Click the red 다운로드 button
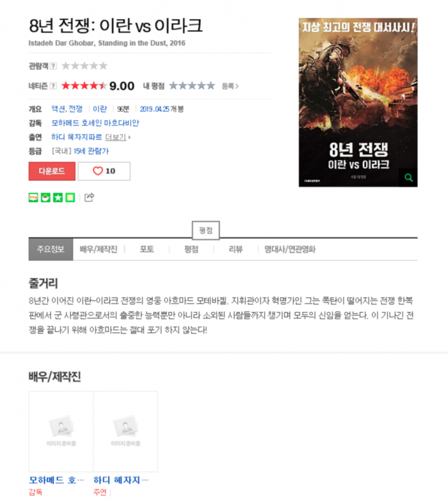The height and width of the screenshot is (502, 448). [52, 171]
